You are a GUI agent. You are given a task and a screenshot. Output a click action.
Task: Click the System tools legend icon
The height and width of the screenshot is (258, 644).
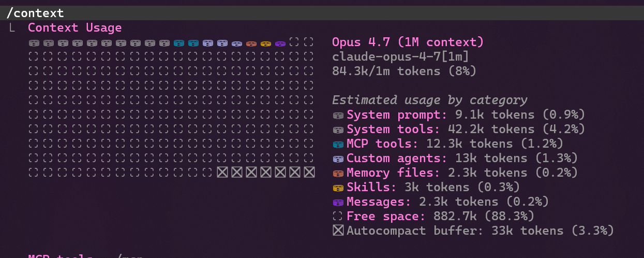click(338, 129)
